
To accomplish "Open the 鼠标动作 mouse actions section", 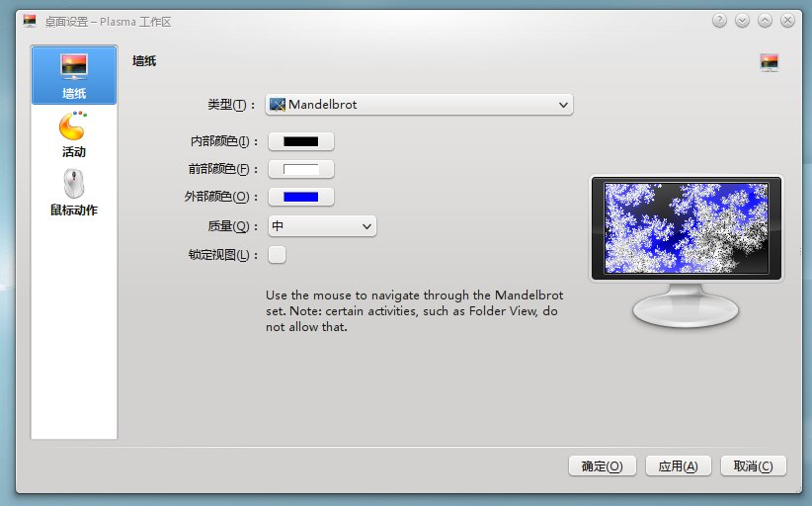I will tap(74, 192).
